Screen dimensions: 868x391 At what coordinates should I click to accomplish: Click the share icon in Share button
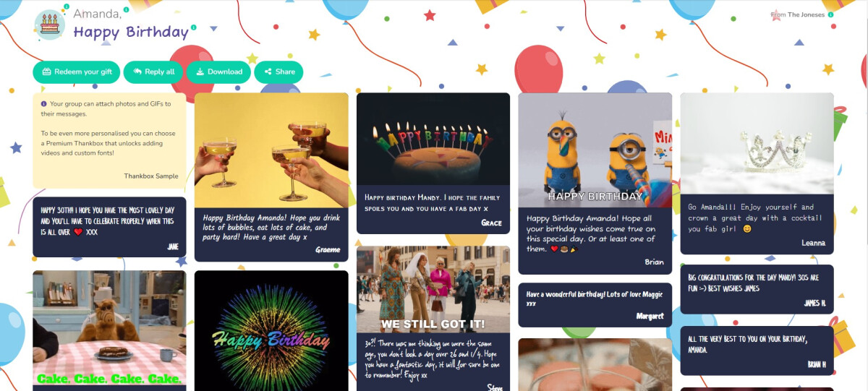pyautogui.click(x=268, y=72)
